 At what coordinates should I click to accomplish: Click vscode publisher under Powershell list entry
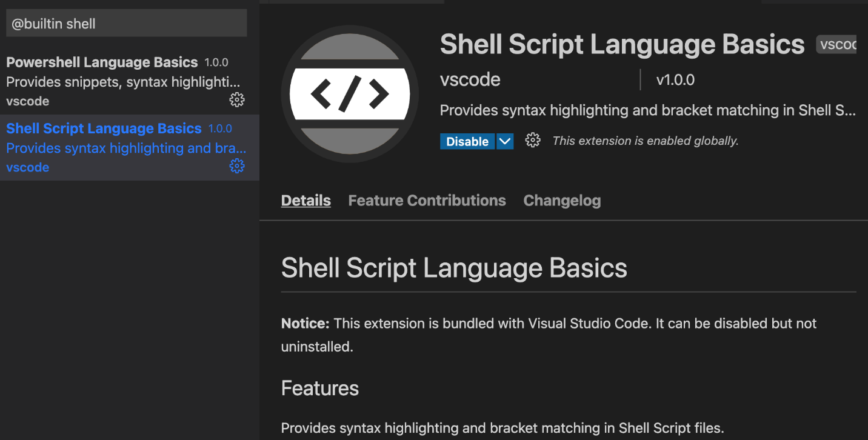pyautogui.click(x=28, y=101)
